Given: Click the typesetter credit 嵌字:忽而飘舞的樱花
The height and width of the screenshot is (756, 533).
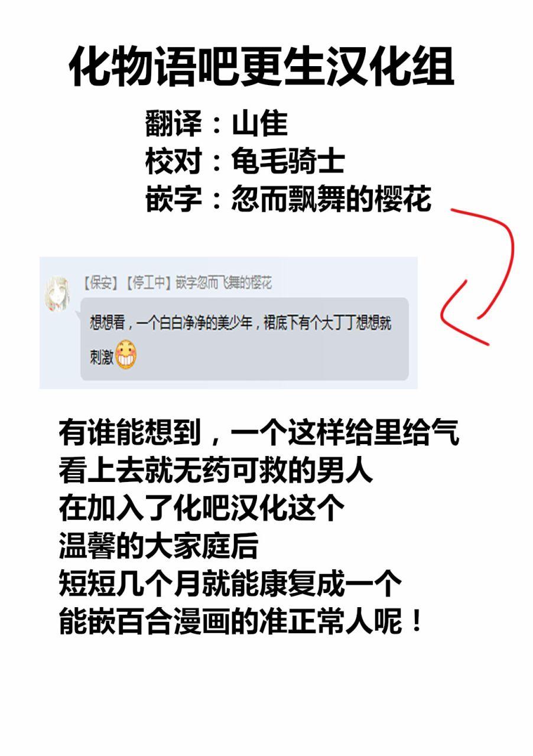Looking at the screenshot, I should [x=288, y=199].
